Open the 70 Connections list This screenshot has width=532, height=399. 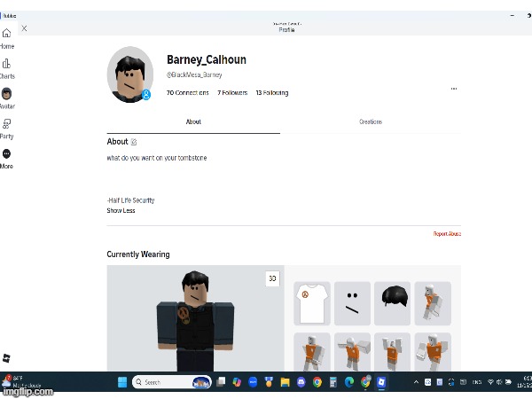coord(188,92)
